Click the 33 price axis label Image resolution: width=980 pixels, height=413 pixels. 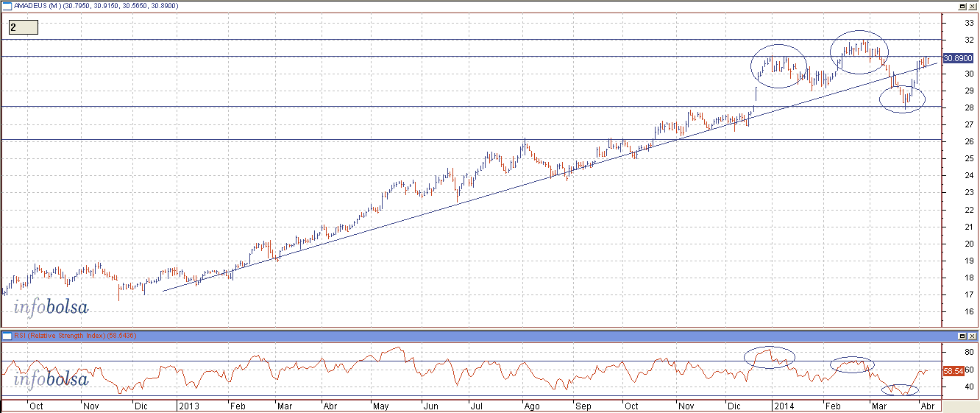point(969,24)
